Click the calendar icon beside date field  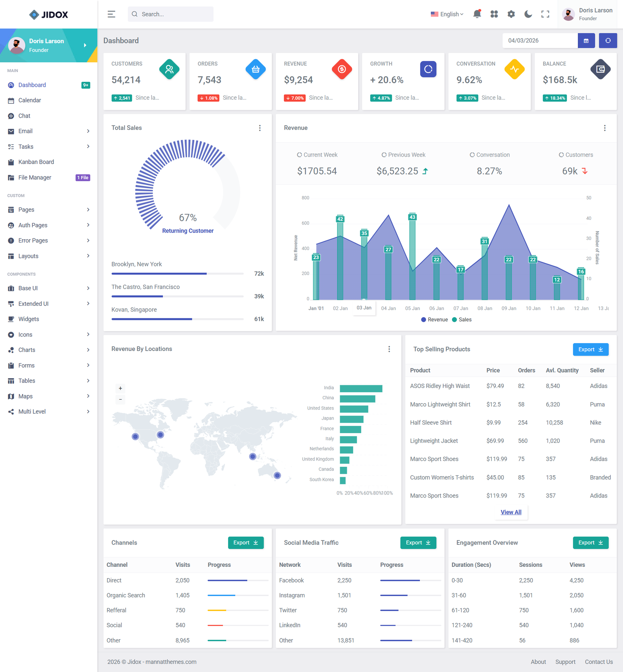click(x=586, y=41)
